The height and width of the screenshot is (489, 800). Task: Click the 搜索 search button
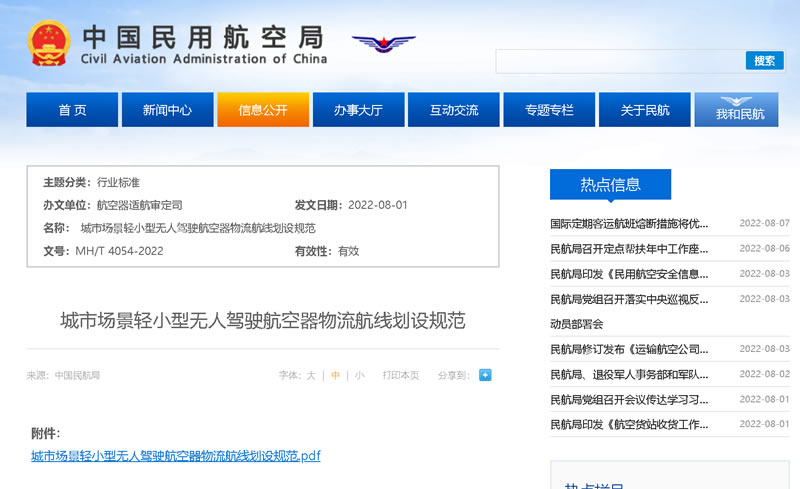point(764,61)
